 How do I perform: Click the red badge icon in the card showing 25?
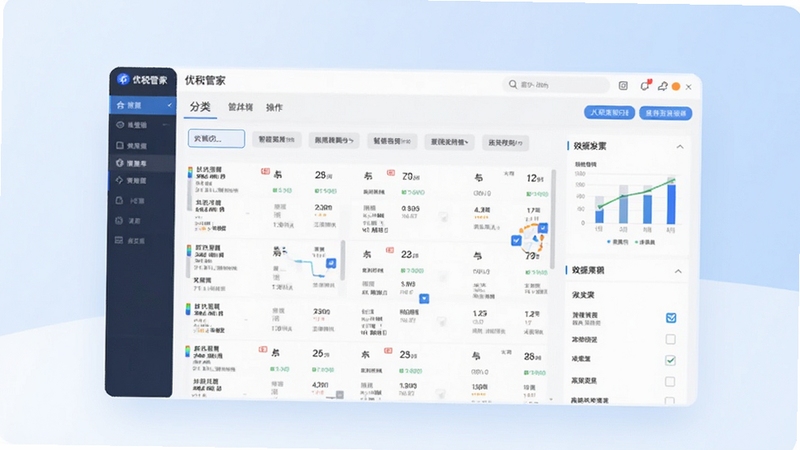click(x=263, y=349)
